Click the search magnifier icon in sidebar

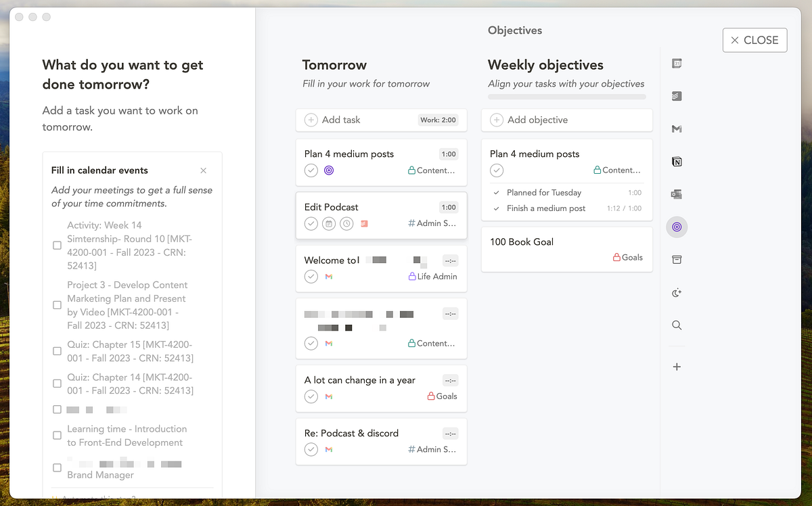(677, 325)
